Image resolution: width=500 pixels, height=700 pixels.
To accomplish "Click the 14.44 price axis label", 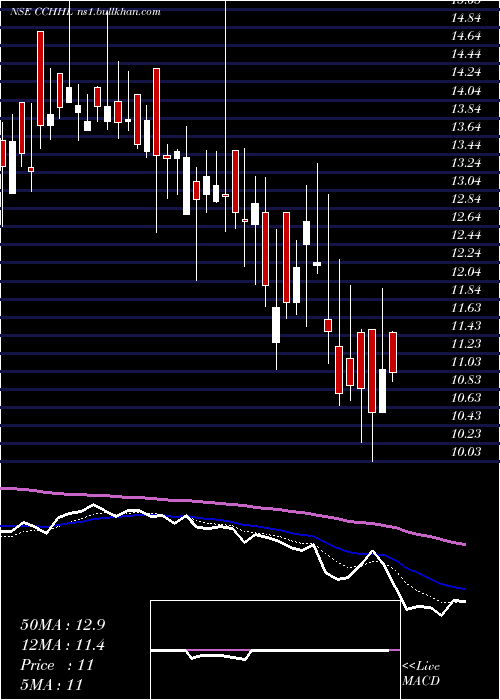I will point(467,54).
